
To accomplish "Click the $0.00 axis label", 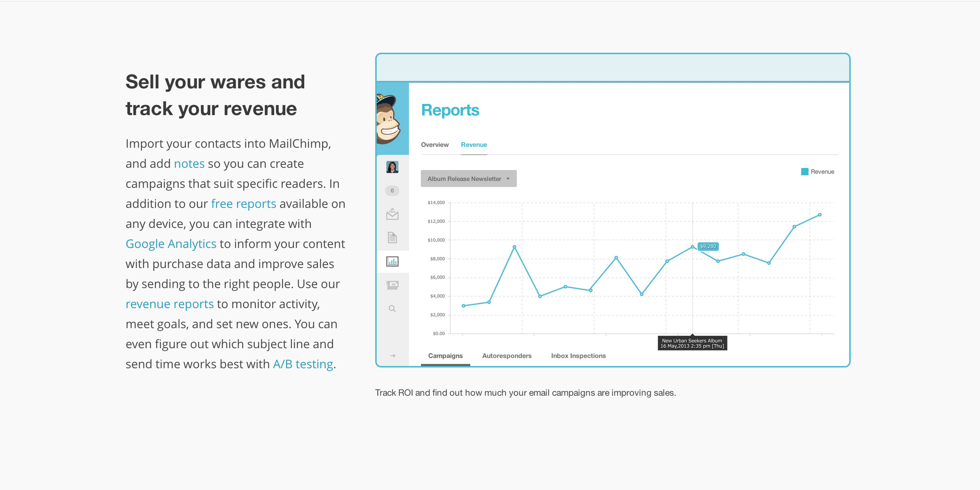I will click(x=439, y=334).
